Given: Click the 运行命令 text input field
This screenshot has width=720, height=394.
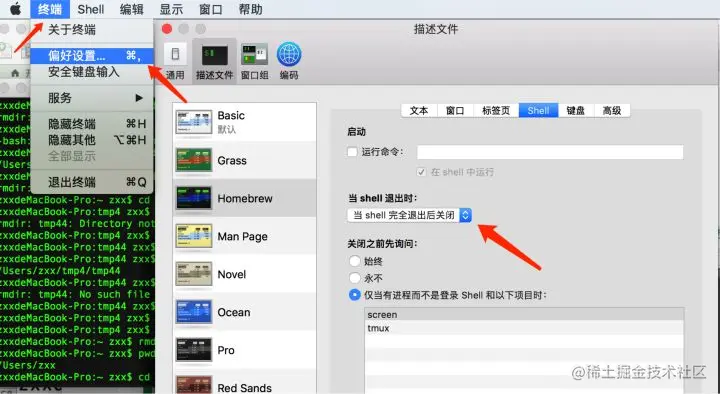Looking at the screenshot, I should (x=550, y=152).
